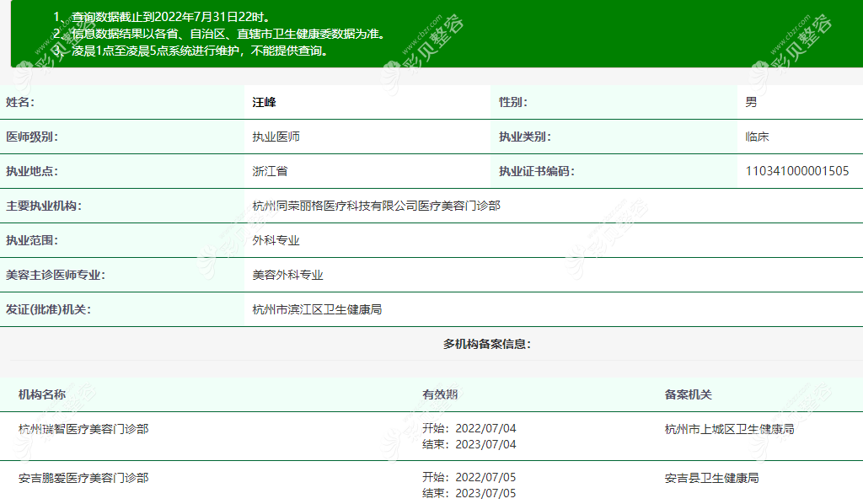
Task: Select start date 2022/07/04
Action: click(x=485, y=429)
